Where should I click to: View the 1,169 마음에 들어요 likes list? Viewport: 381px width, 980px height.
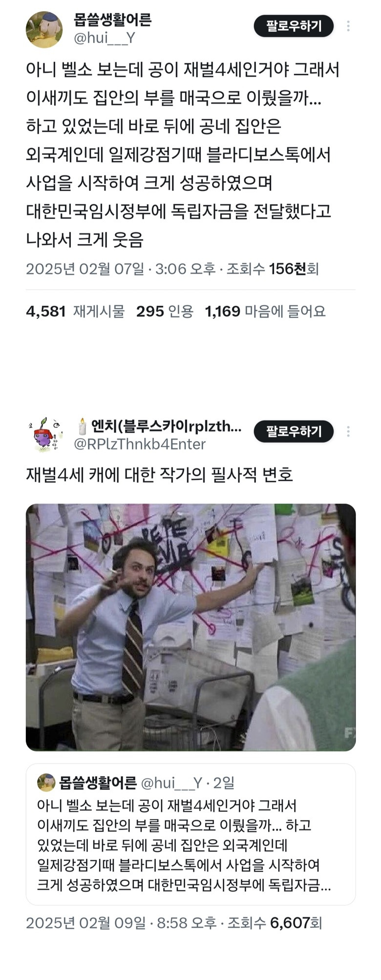click(x=265, y=311)
